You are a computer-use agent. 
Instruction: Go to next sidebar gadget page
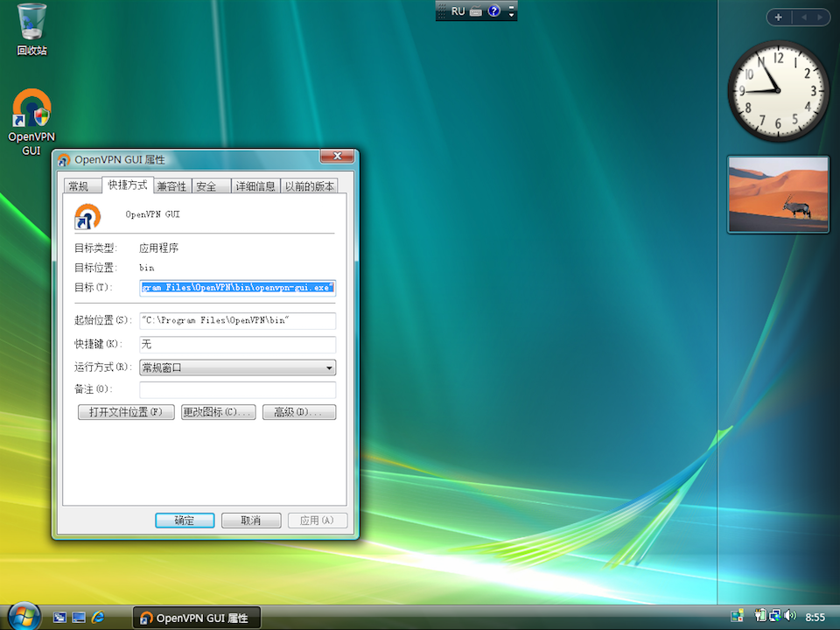(x=820, y=17)
